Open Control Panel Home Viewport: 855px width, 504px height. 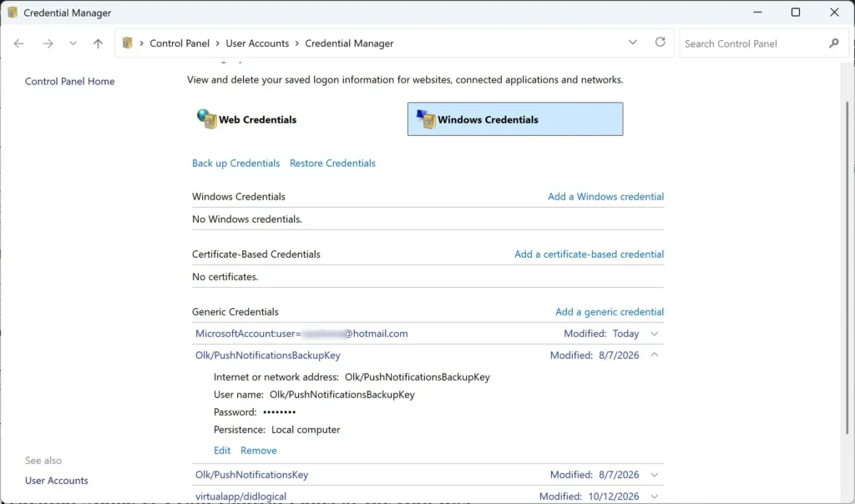(x=70, y=81)
